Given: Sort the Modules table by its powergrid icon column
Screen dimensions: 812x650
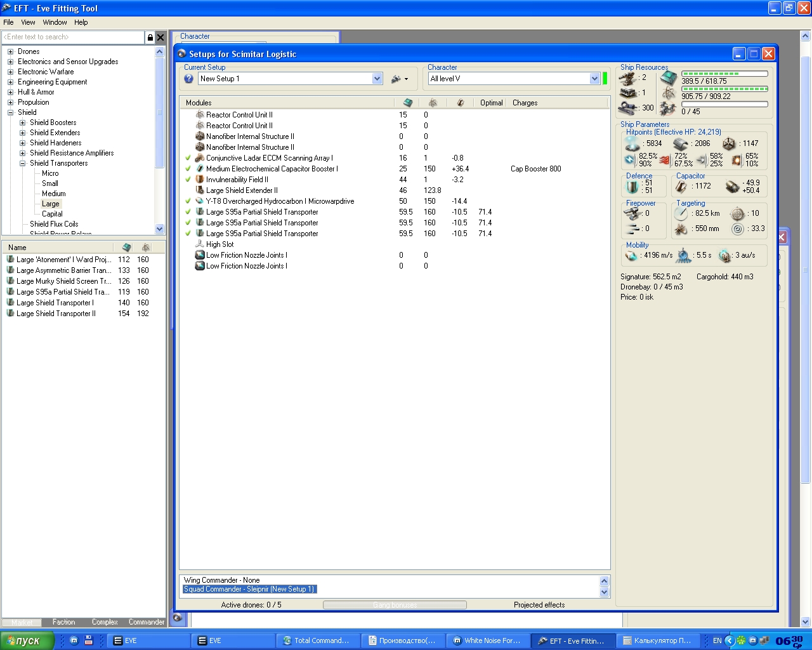Looking at the screenshot, I should point(433,102).
